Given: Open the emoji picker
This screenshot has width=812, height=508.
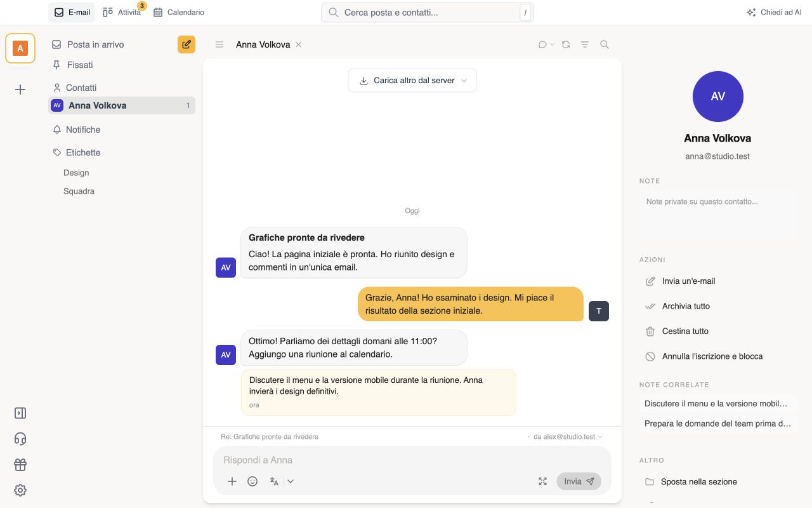Looking at the screenshot, I should coord(252,481).
